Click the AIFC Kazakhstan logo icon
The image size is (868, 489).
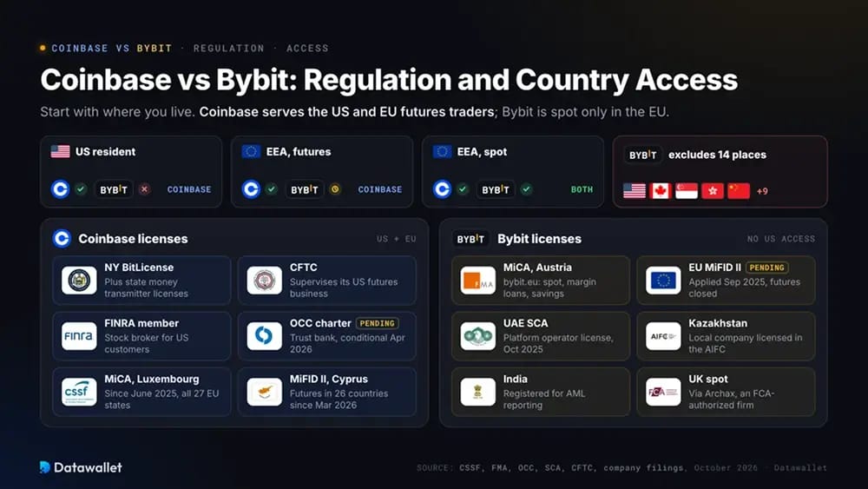pyautogui.click(x=663, y=336)
